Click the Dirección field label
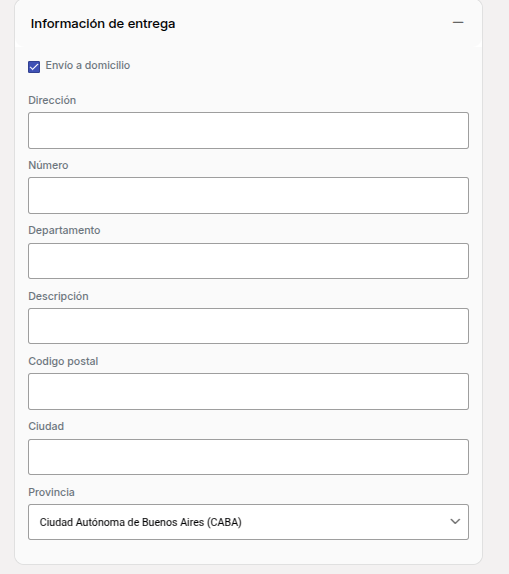509x574 pixels. tap(52, 100)
